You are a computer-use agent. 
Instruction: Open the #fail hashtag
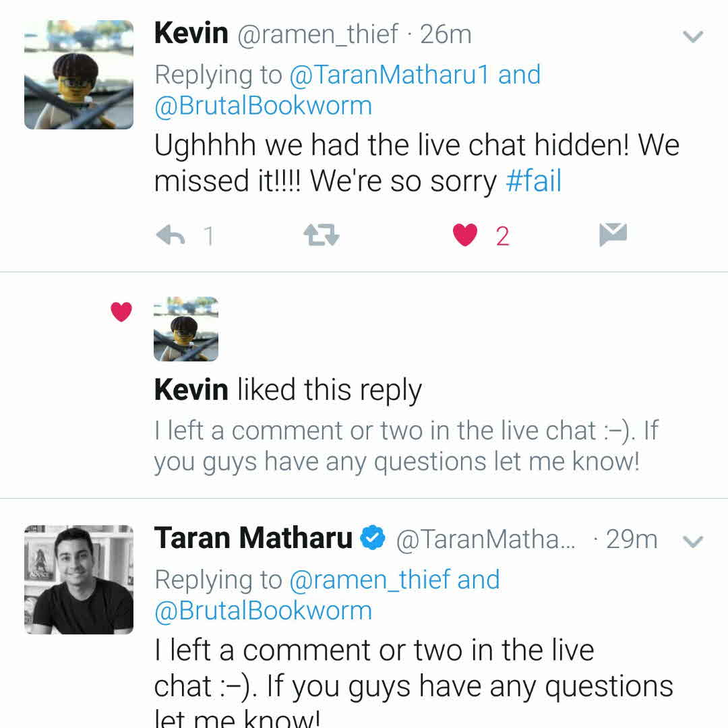533,182
